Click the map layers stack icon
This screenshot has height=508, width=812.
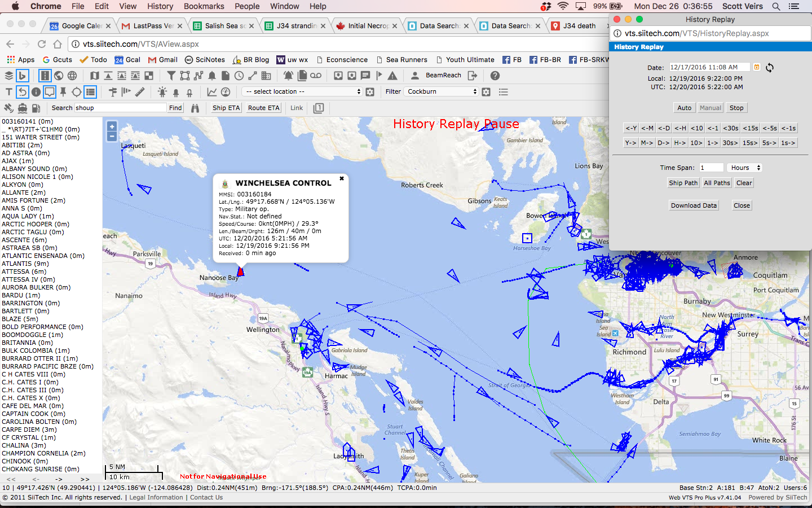point(8,76)
